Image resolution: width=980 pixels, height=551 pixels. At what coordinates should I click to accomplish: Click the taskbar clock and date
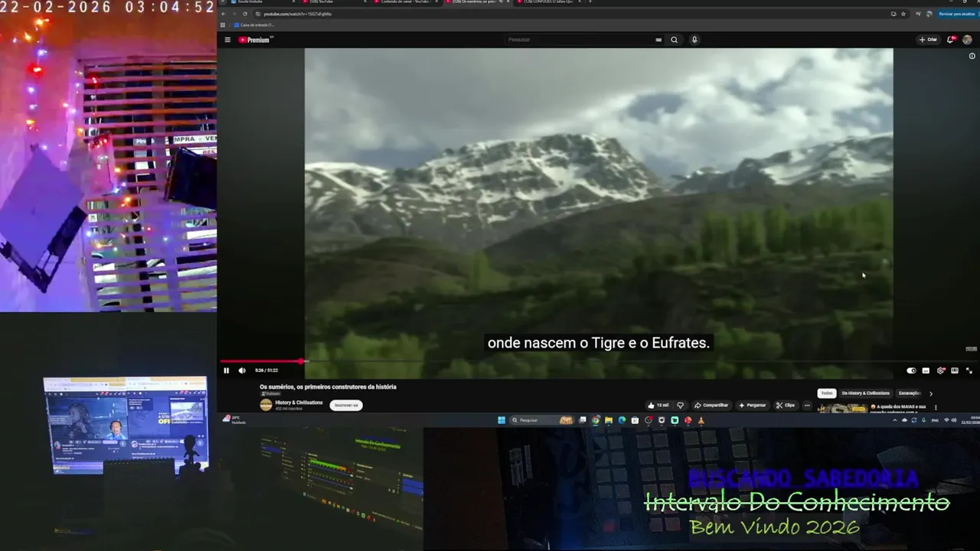tap(971, 420)
